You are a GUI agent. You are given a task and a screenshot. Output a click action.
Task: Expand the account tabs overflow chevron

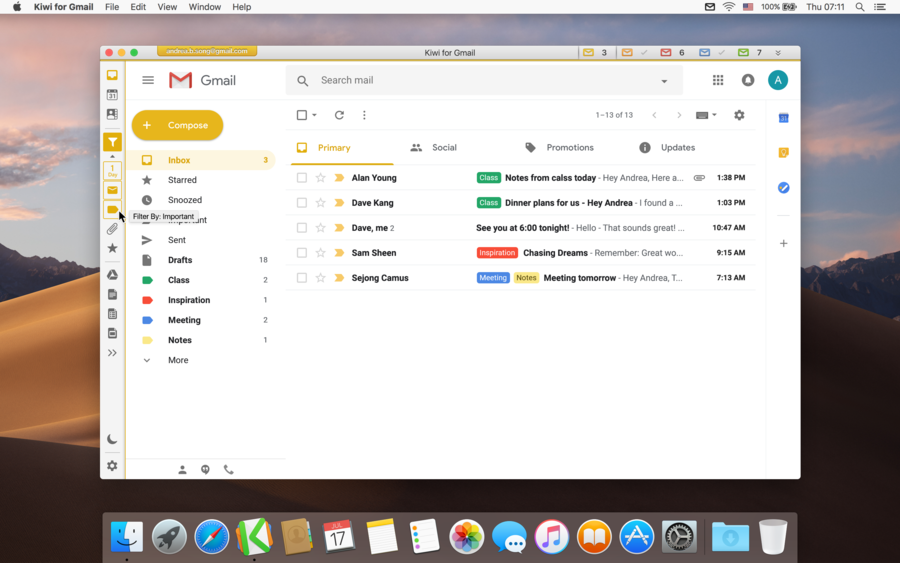coord(778,53)
